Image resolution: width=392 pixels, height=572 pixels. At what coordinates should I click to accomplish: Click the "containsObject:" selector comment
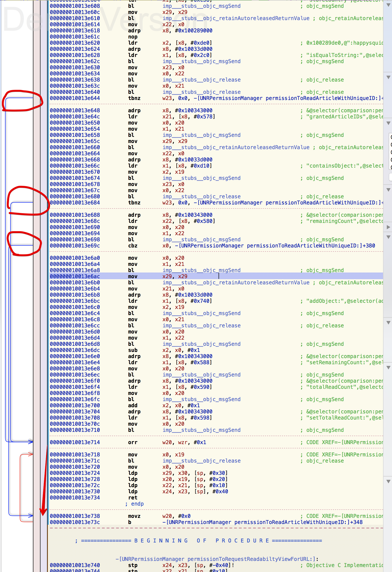pyautogui.click(x=344, y=166)
